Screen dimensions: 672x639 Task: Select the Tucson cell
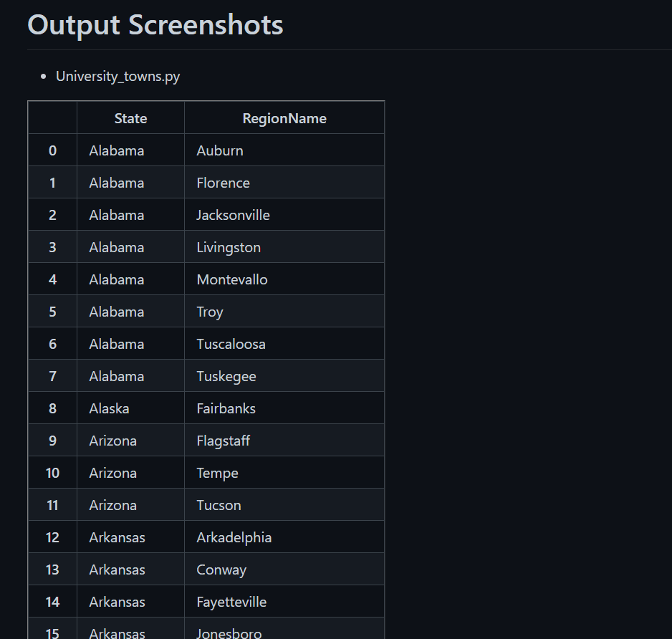(284, 505)
